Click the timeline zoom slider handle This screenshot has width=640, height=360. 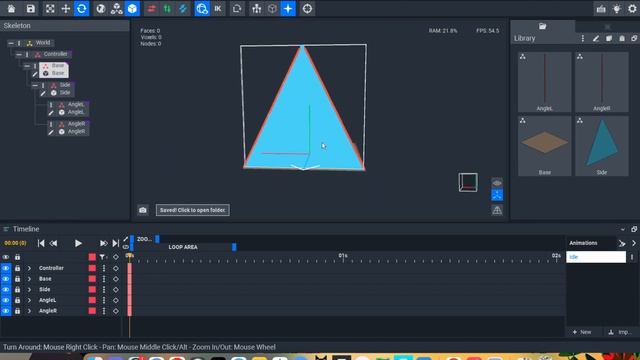pyautogui.click(x=157, y=239)
